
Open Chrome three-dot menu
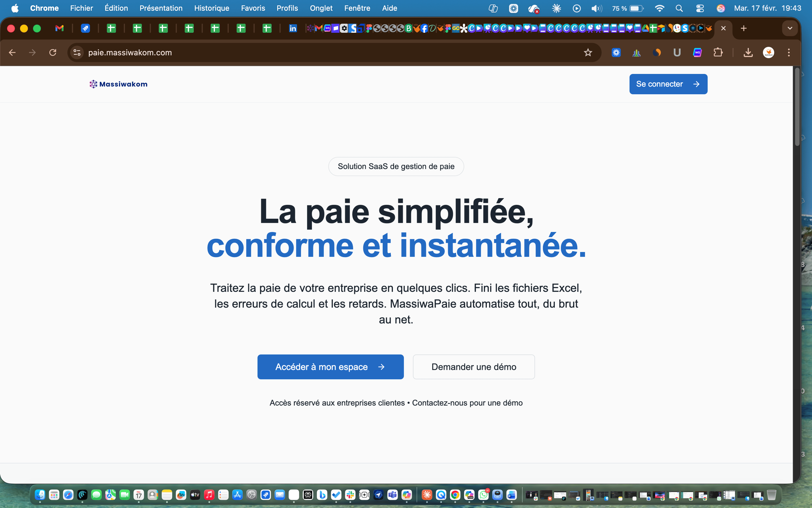click(x=789, y=53)
